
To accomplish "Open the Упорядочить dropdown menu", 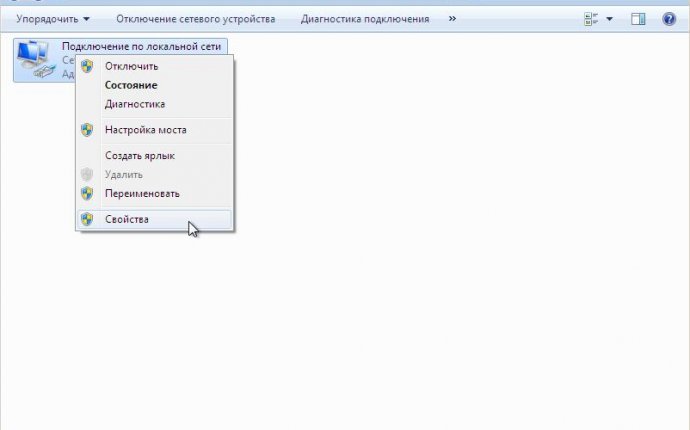I will pos(53,19).
